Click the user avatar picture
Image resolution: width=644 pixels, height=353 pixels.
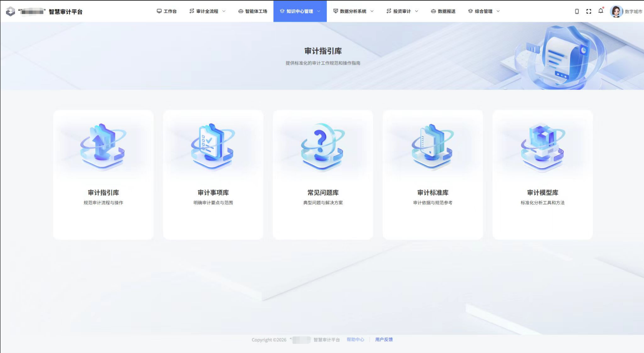(616, 11)
